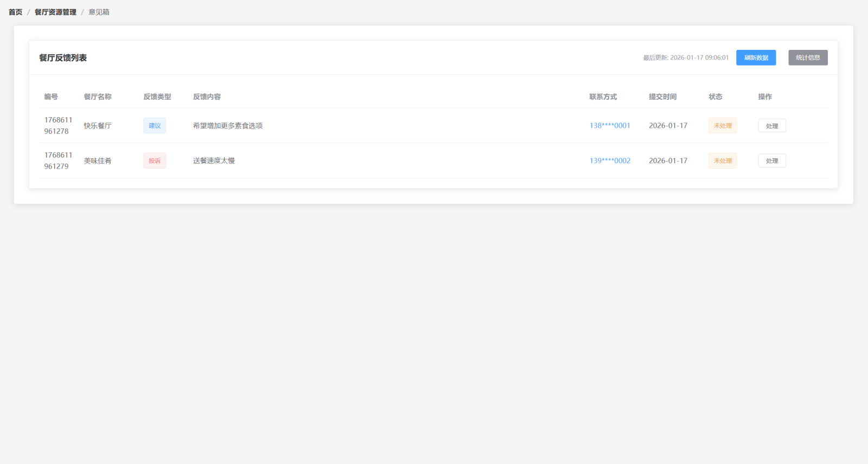Click the 最后更新 timestamp text
The height and width of the screenshot is (464, 868).
coord(686,57)
